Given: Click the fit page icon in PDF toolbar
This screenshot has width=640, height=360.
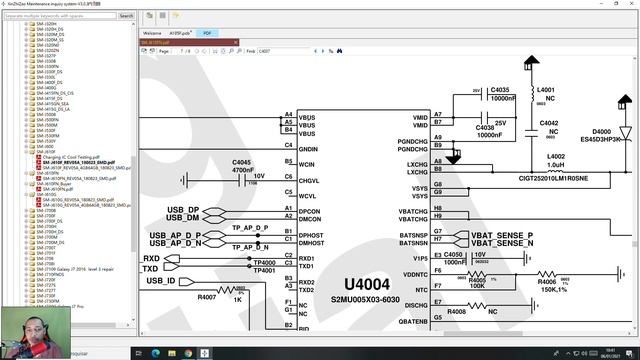Looking at the screenshot, I should pyautogui.click(x=223, y=51).
